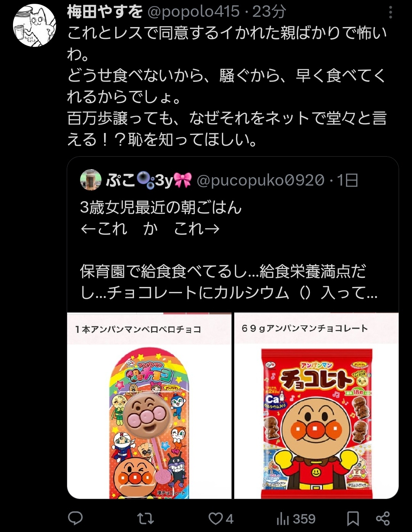The height and width of the screenshot is (532, 412).
Task: Open the quoted tweet's 1日 timestamp
Action: [348, 180]
